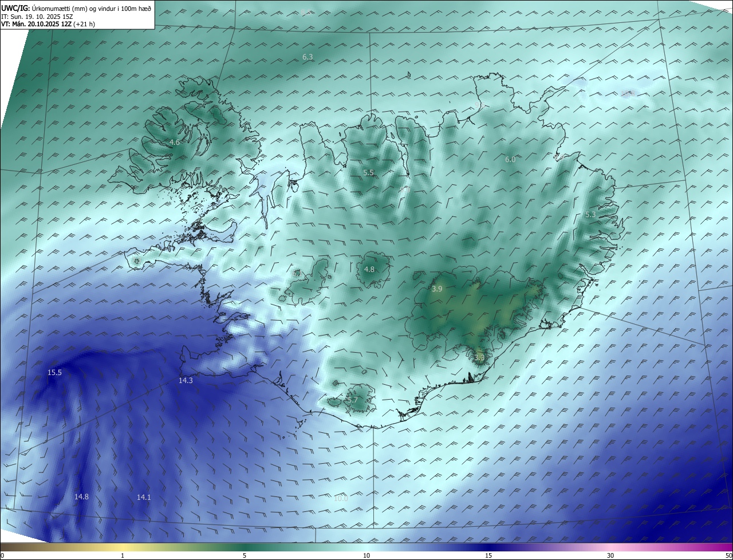Image resolution: width=733 pixels, height=560 pixels.
Task: Click the 14.8 value label over the sea
Action: click(x=81, y=496)
